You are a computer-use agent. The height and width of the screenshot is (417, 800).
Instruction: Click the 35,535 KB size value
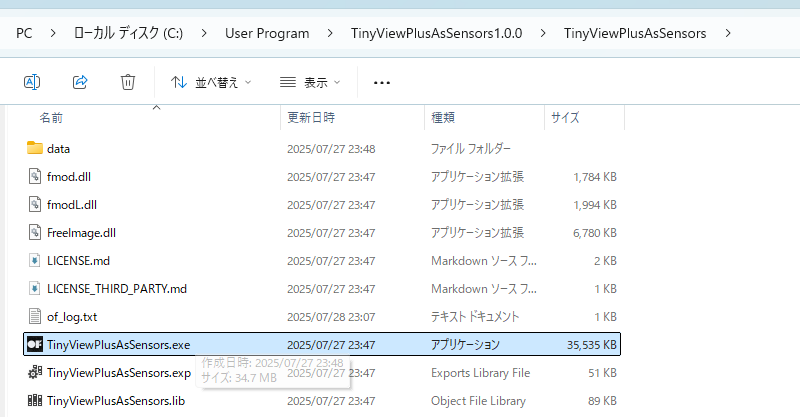(592, 345)
